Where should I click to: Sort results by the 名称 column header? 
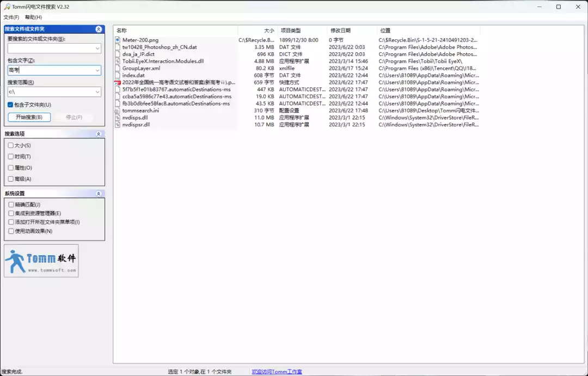point(176,30)
